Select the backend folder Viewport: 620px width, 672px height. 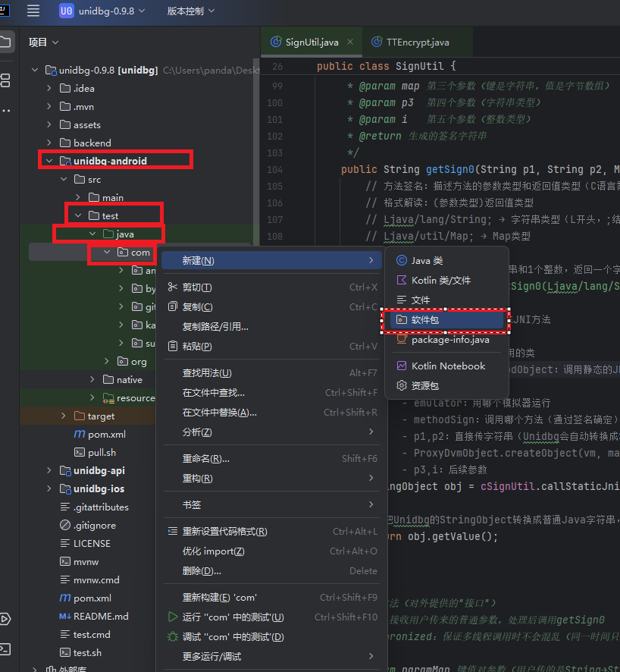coord(86,143)
